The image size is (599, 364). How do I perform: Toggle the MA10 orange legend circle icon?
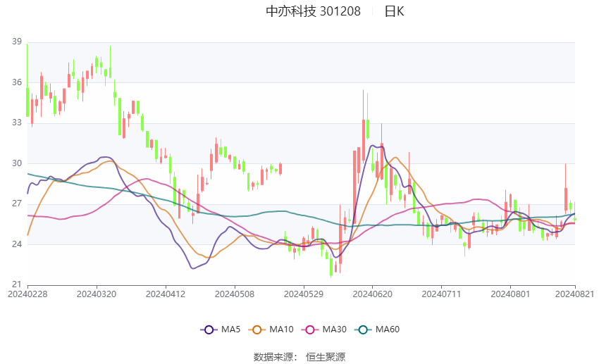coord(257,330)
